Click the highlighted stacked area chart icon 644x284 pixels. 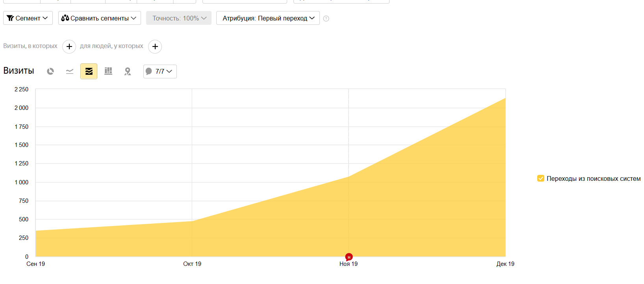tap(89, 71)
